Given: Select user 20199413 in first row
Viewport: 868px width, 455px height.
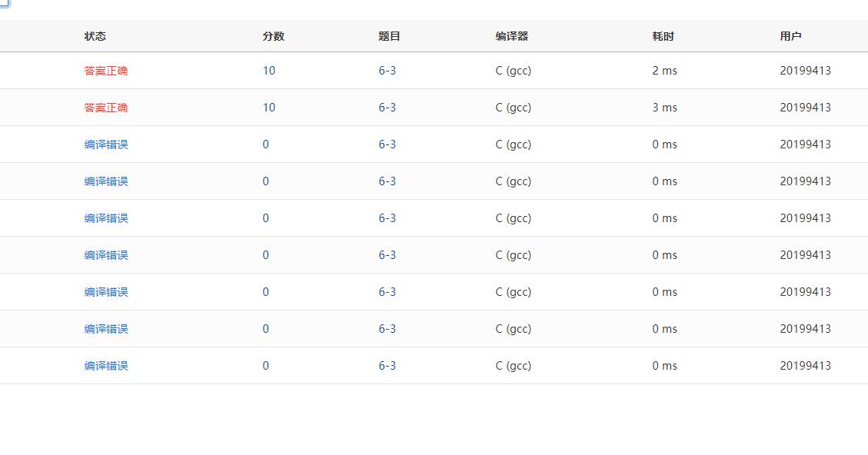Looking at the screenshot, I should coord(805,71).
